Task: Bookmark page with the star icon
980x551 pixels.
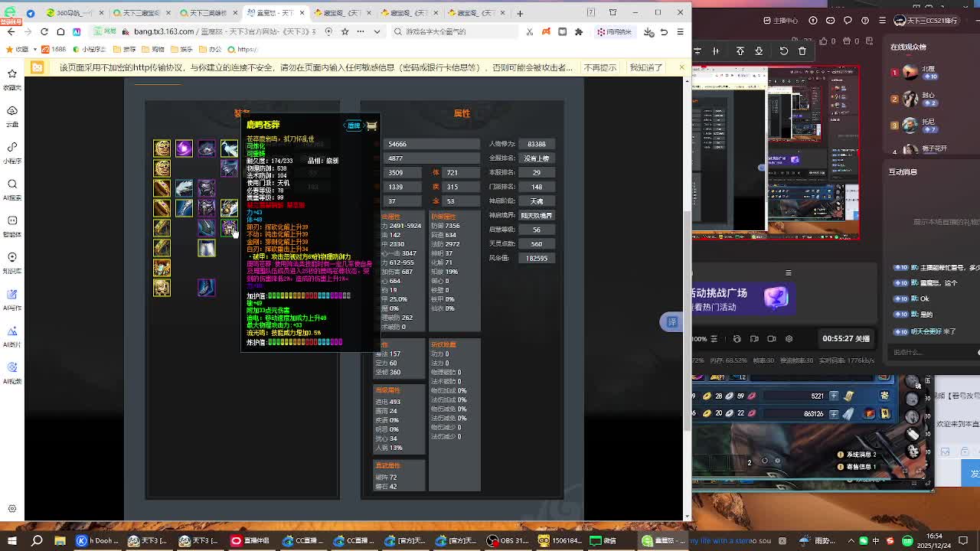Action: click(345, 31)
